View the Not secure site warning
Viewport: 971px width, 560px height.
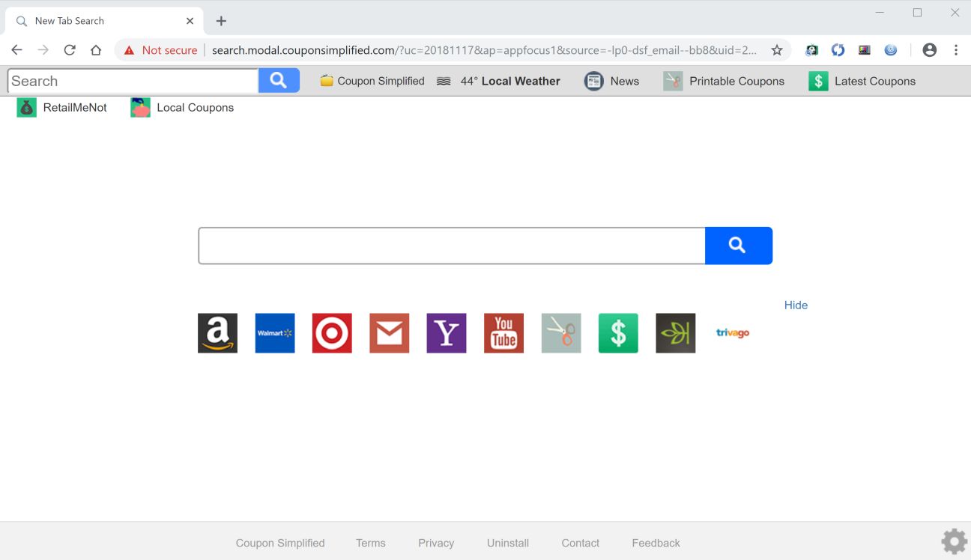160,50
